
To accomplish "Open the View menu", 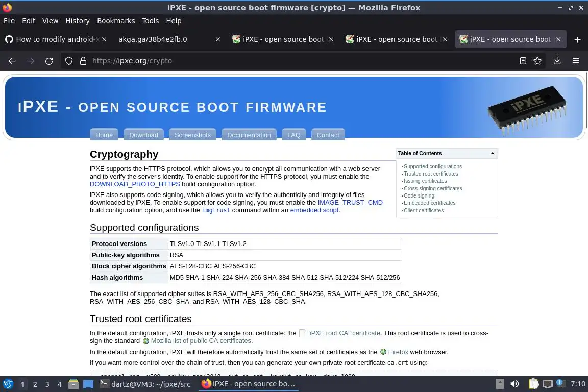I will [50, 21].
